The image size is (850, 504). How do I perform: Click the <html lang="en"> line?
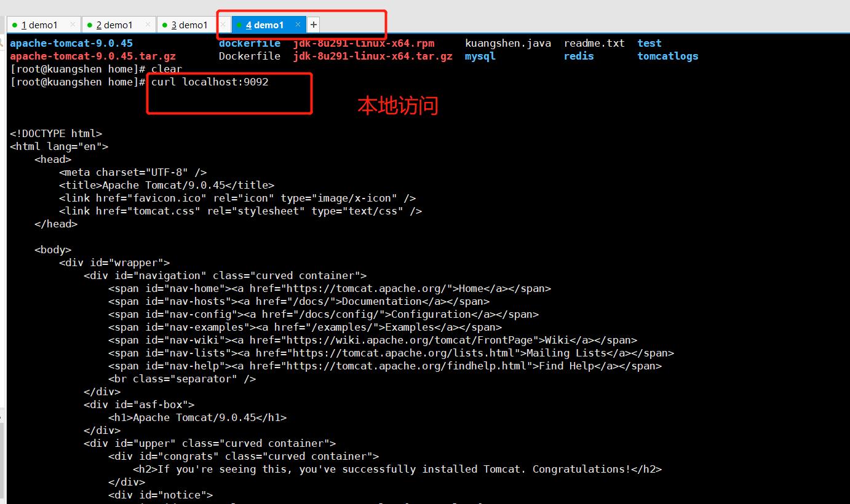click(x=59, y=146)
